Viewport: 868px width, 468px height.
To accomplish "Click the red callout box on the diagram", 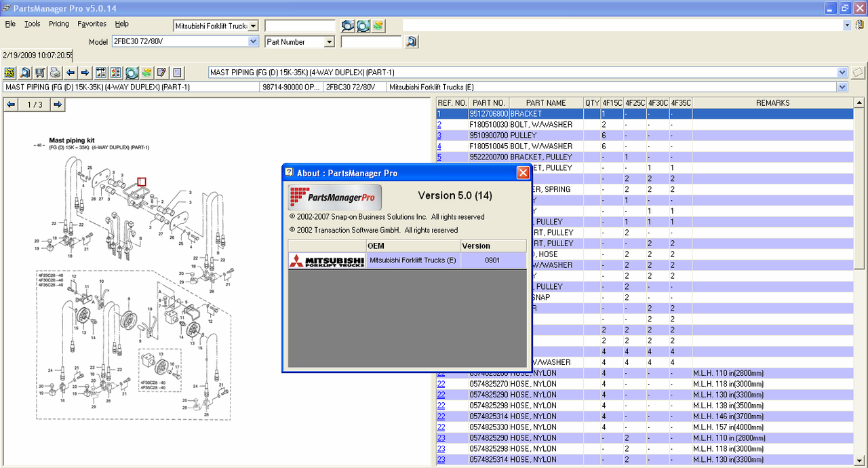I will [142, 181].
